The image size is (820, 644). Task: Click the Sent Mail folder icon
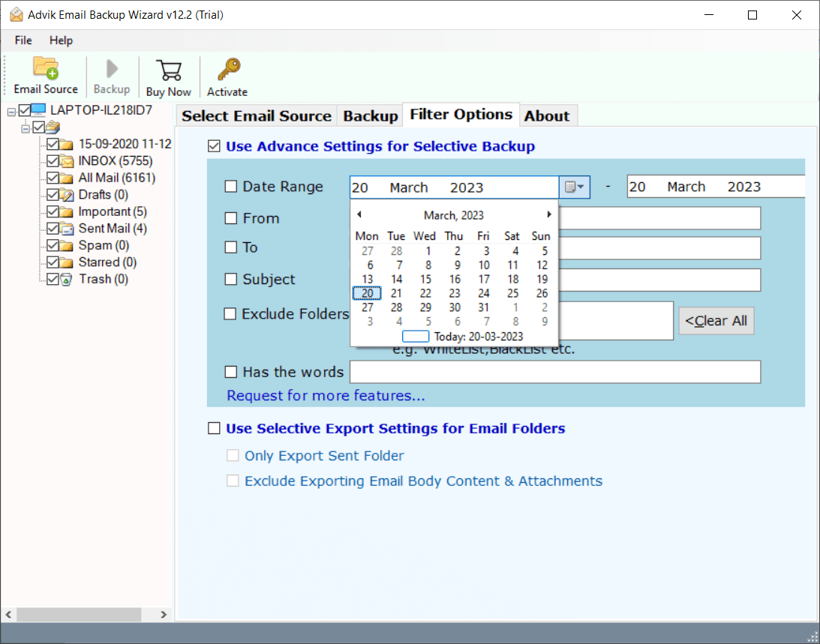(x=67, y=229)
